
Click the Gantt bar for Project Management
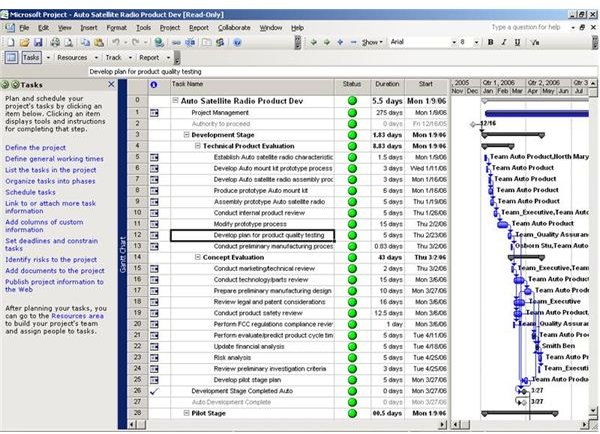tap(536, 113)
